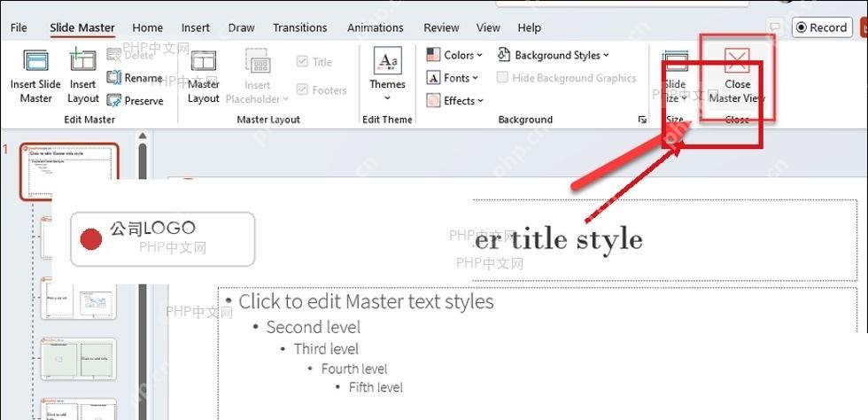Viewport: 868px width, 420px height.
Task: Click the 'Fourth level' bullet text
Action: click(x=354, y=369)
